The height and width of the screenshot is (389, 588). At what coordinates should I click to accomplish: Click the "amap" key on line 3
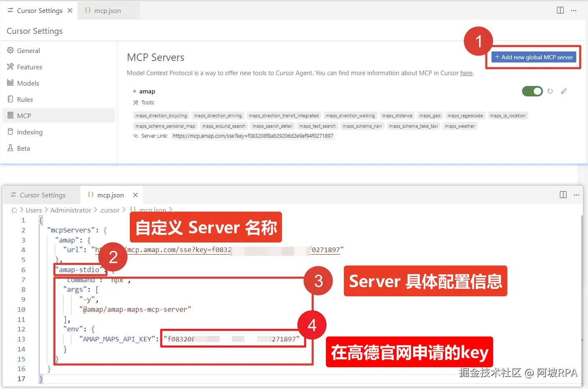(67, 240)
